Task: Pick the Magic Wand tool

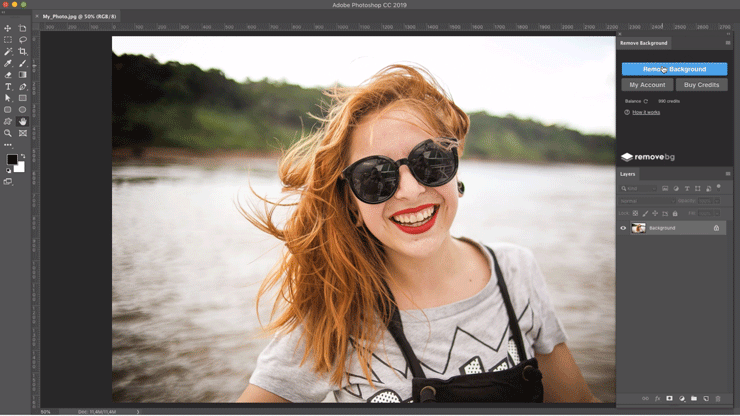Action: pyautogui.click(x=8, y=52)
